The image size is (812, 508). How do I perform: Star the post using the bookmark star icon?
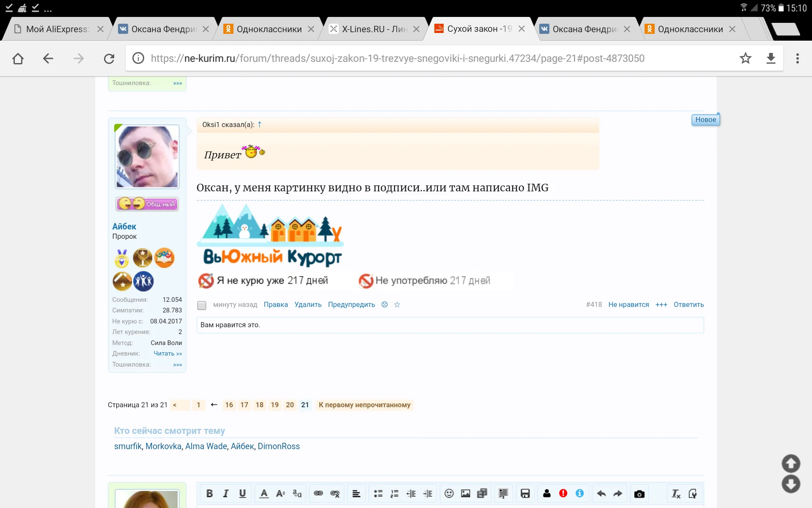tap(397, 304)
